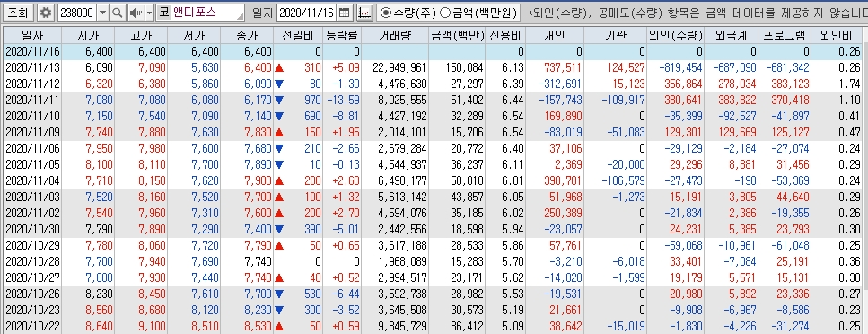Click 등락률 column header
868x334 pixels.
(342, 36)
